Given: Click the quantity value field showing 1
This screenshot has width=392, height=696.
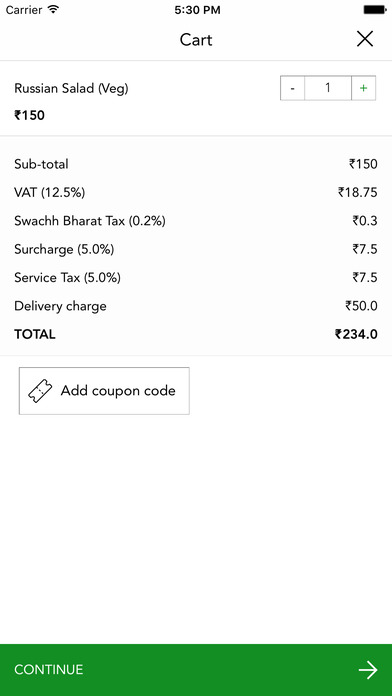Looking at the screenshot, I should [x=328, y=88].
